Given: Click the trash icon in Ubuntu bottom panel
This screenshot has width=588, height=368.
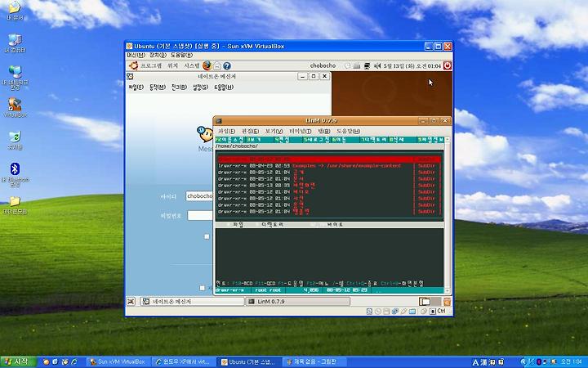Looking at the screenshot, I should 447,301.
